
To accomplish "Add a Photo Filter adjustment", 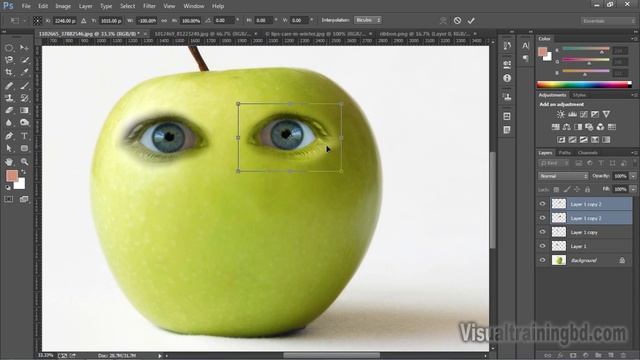I will (x=589, y=127).
